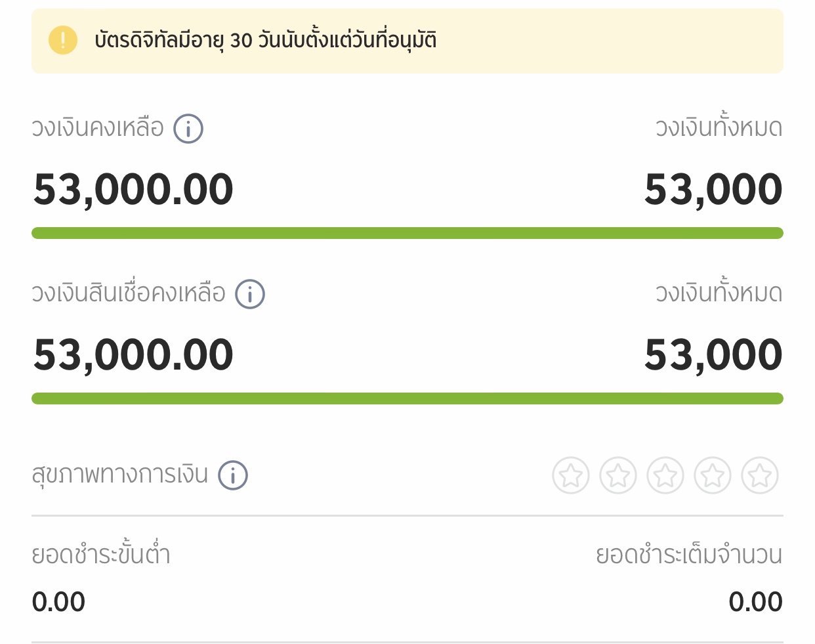This screenshot has width=815, height=644.
Task: Select the third financial health star
Action: pyautogui.click(x=665, y=475)
